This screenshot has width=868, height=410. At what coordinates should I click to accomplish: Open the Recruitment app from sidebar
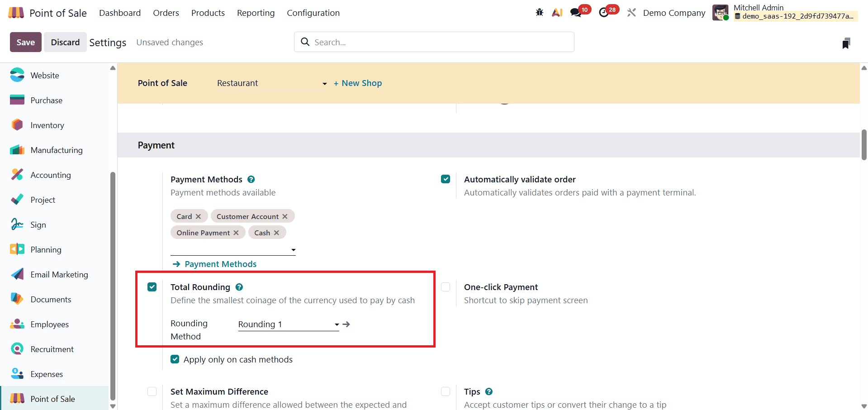52,349
